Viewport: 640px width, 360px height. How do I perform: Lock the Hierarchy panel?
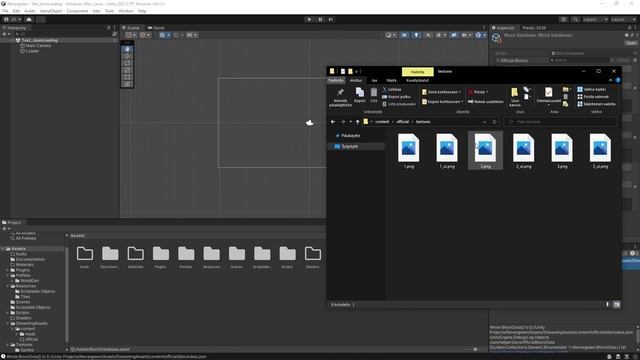109,28
